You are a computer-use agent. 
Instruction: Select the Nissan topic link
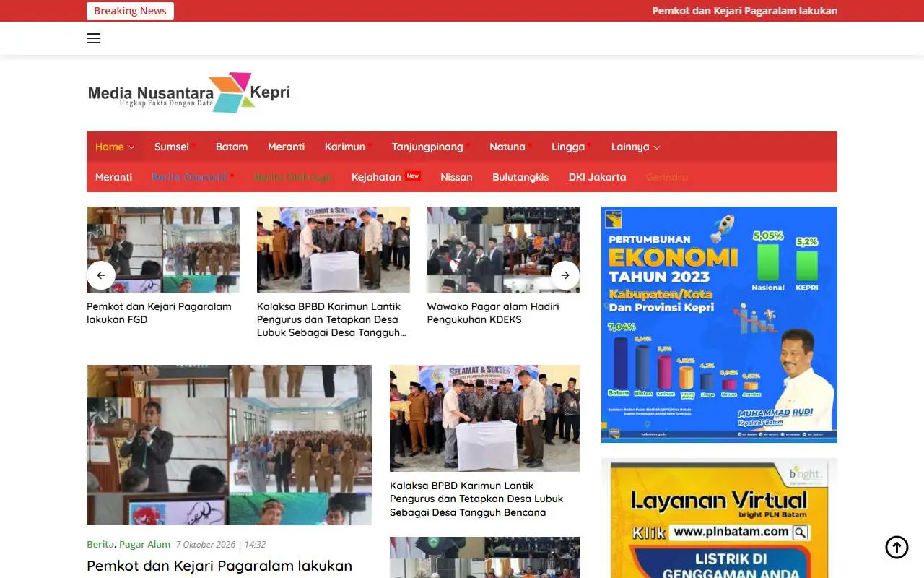pyautogui.click(x=456, y=177)
